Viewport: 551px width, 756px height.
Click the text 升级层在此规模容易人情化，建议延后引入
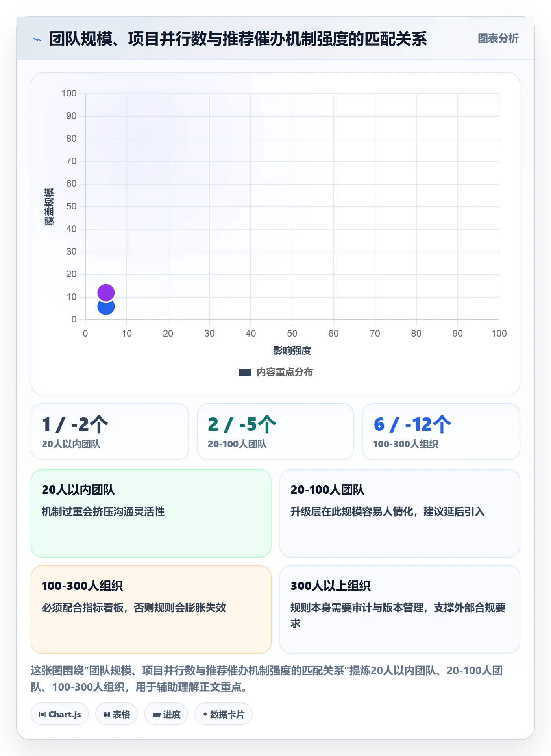(x=388, y=511)
